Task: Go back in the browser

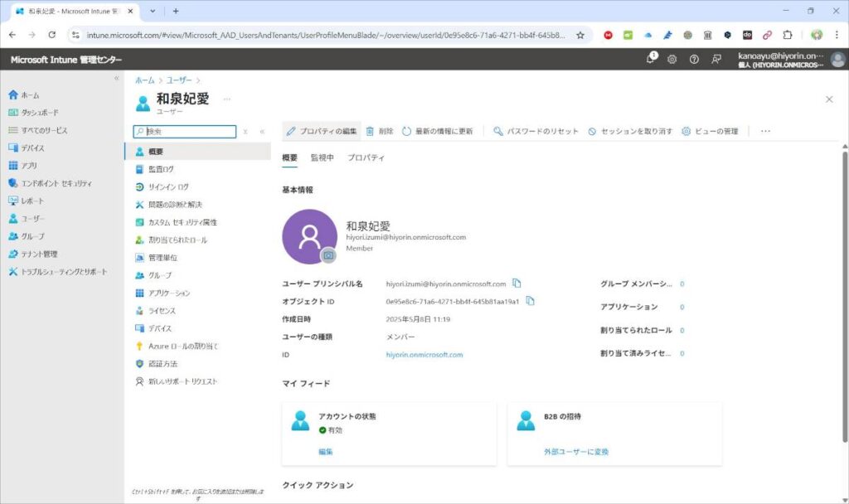Action: 12,35
